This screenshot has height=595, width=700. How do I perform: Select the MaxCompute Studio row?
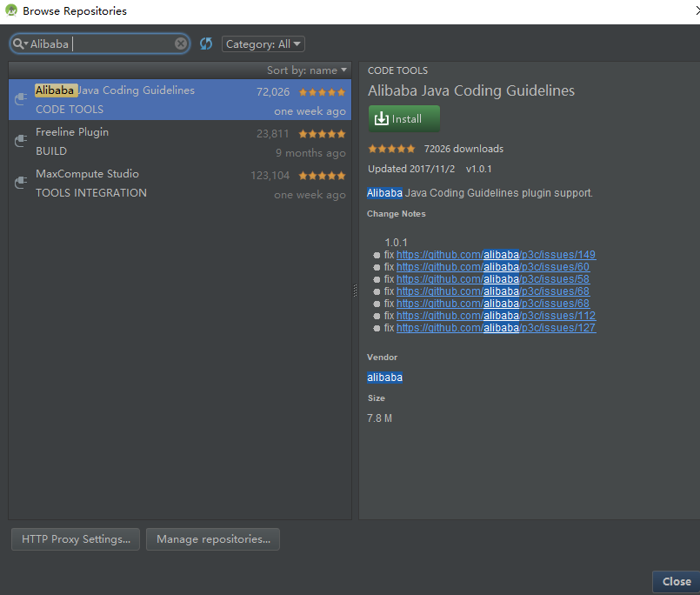(180, 184)
